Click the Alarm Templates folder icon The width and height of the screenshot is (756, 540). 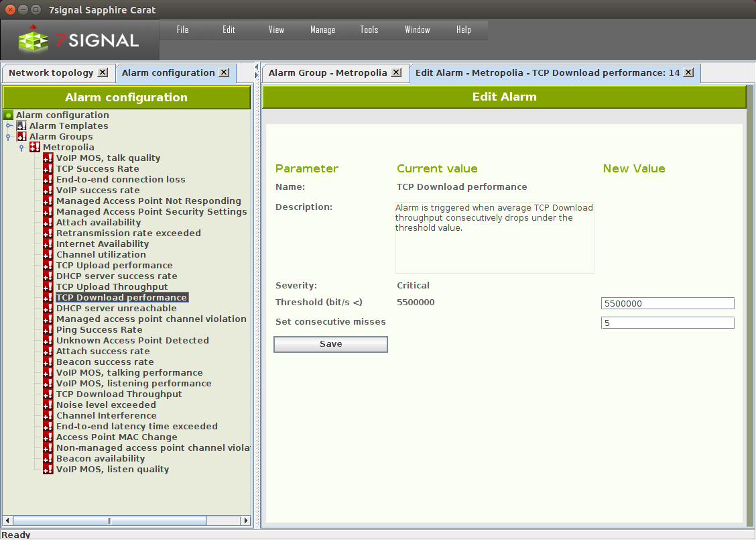click(x=21, y=126)
